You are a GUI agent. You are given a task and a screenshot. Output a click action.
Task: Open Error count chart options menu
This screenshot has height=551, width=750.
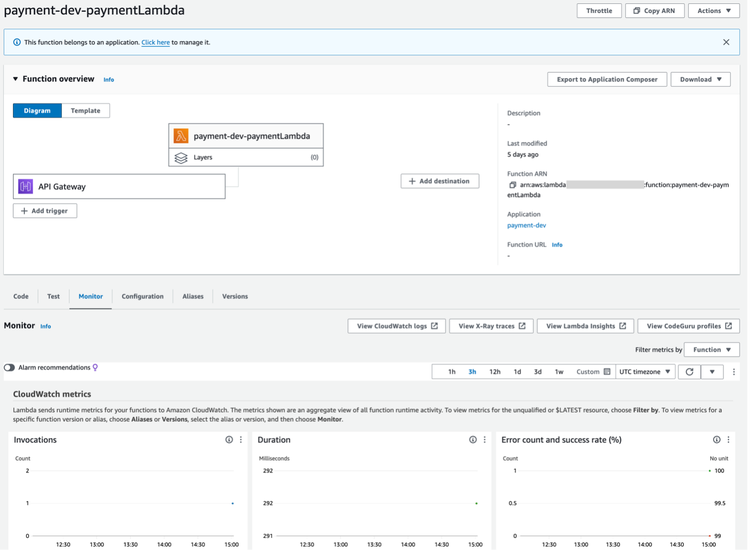[x=728, y=440]
